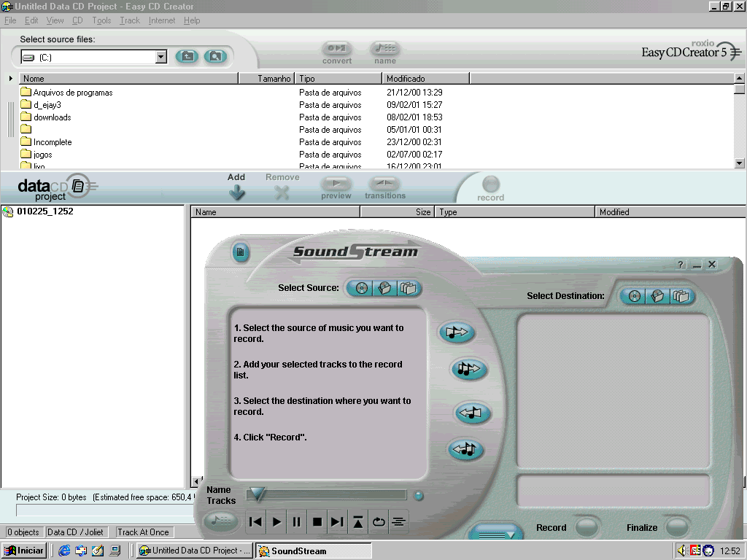747x560 pixels.
Task: Sort source files by Modificado column
Action: 425,79
